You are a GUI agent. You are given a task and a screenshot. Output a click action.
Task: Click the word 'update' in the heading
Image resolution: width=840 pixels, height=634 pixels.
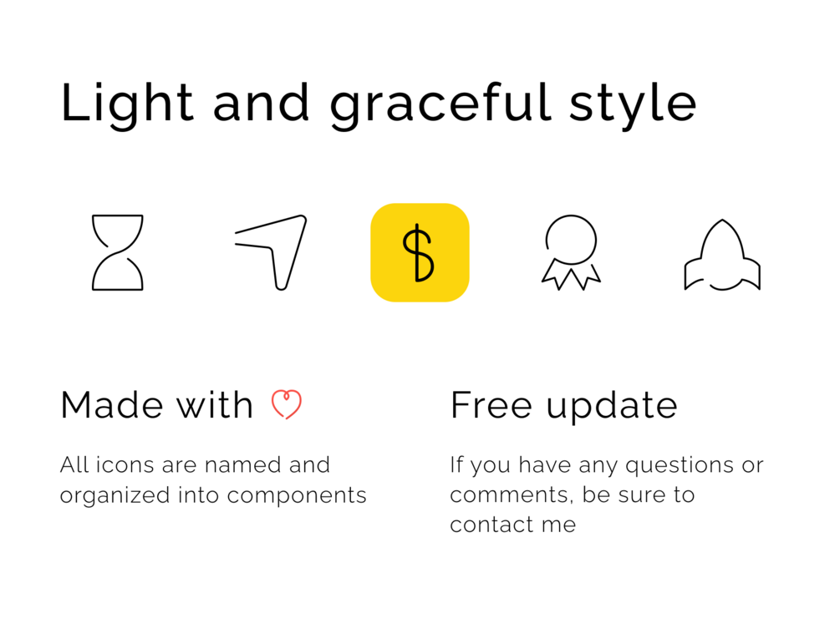coord(612,408)
